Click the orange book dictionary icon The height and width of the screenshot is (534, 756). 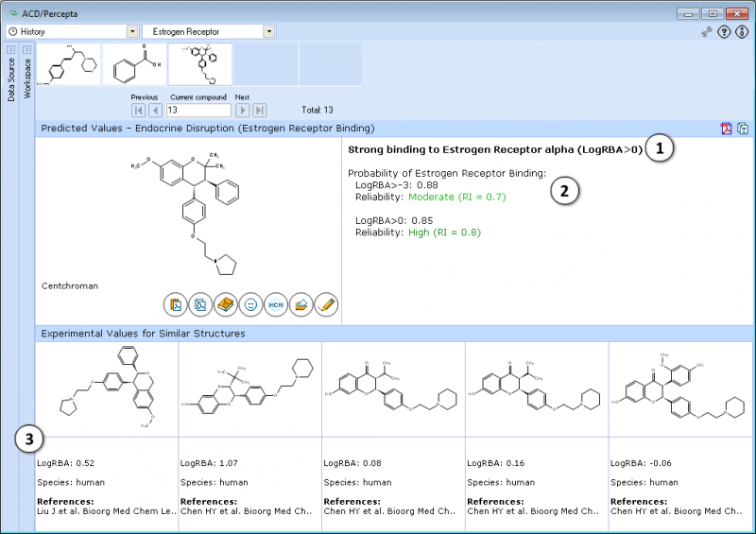(225, 304)
